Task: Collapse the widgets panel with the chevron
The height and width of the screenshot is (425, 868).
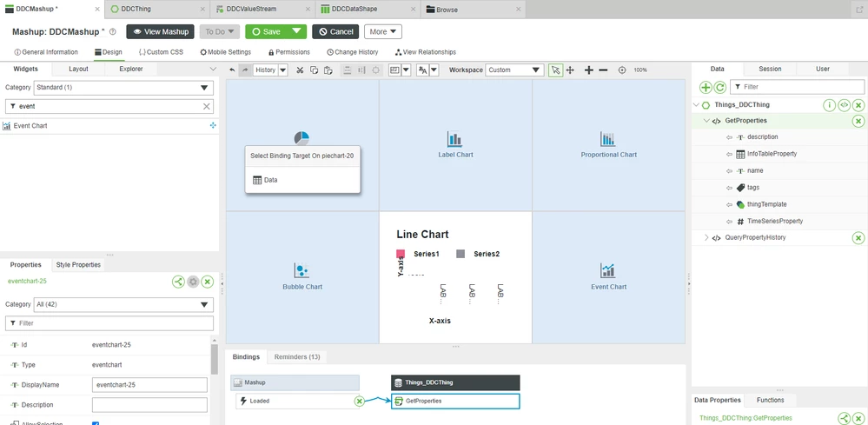Action: (x=213, y=70)
